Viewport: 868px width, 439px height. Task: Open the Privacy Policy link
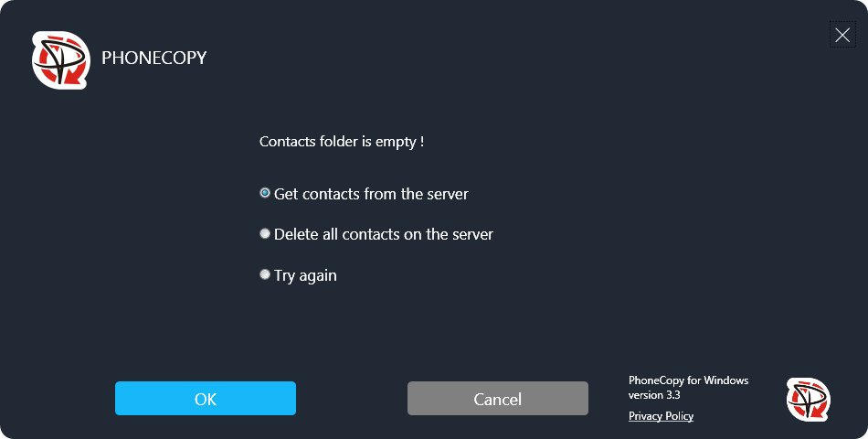point(661,416)
